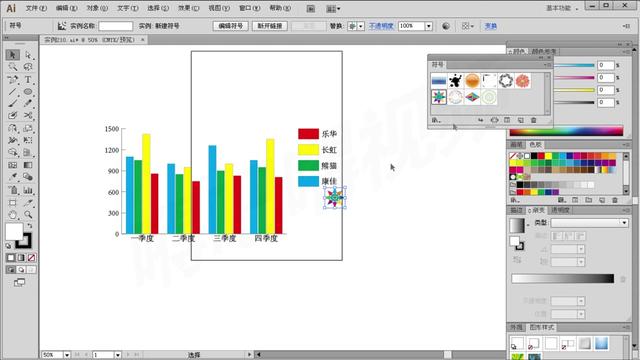
Task: Choose the black ink splatter symbol
Action: pos(456,81)
